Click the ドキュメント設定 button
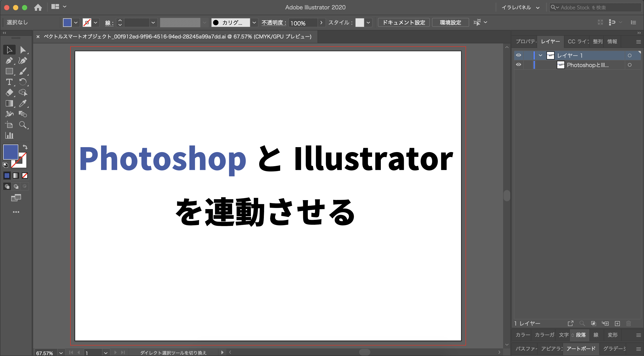The height and width of the screenshot is (356, 644). (403, 23)
